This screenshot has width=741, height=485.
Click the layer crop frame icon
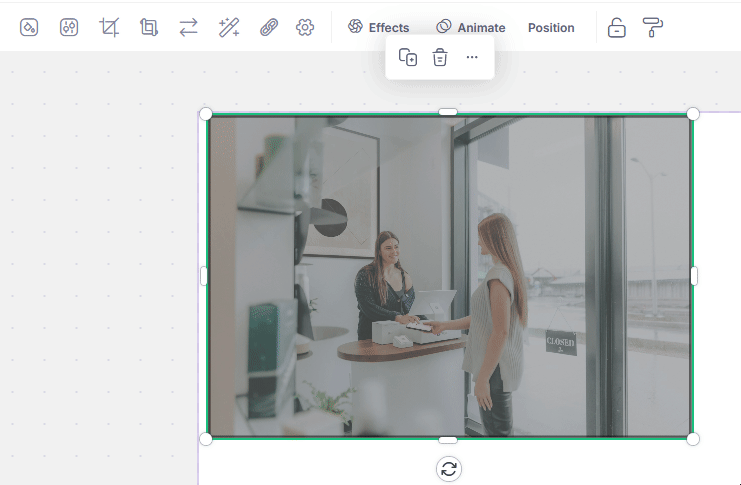point(149,27)
